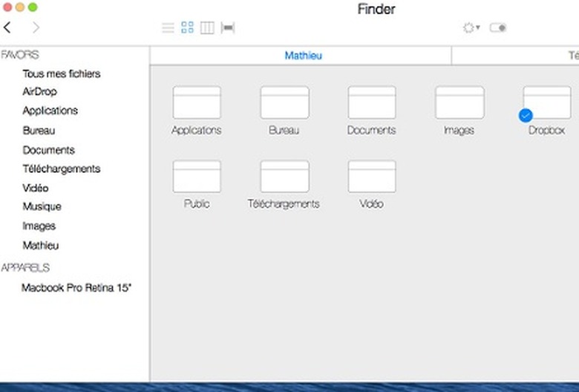Click the Applications folder name label

tap(197, 130)
